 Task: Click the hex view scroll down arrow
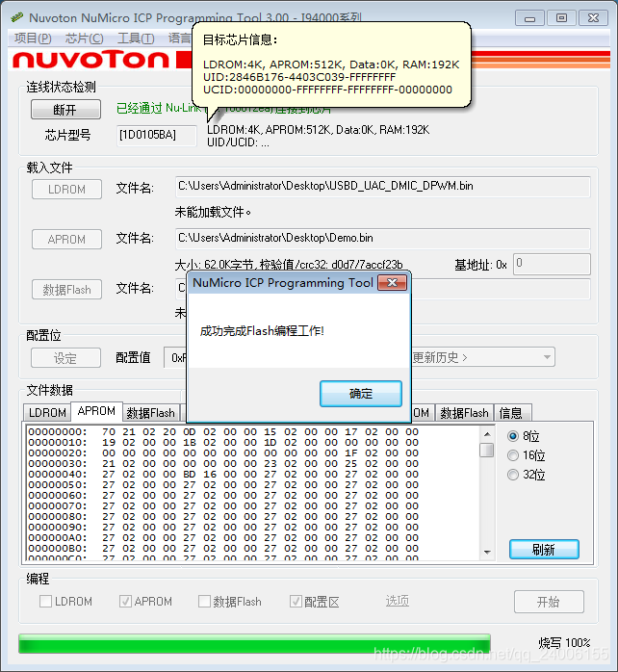click(487, 552)
